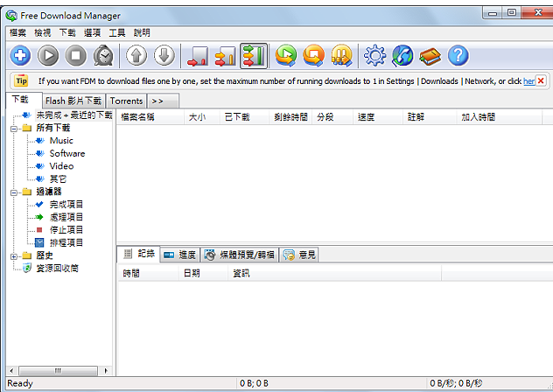Click the green start all downloads icon
This screenshot has width=553, height=392.
286,56
